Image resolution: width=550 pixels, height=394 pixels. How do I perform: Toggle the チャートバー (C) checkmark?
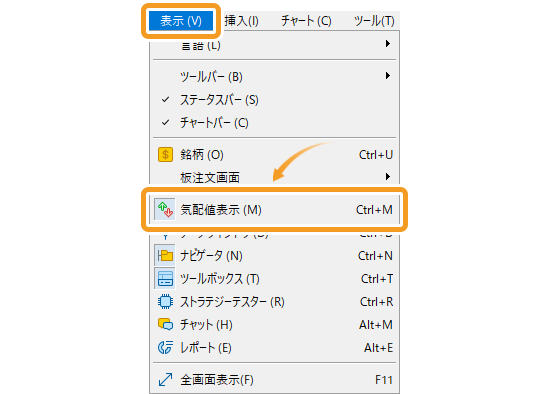tap(166, 123)
